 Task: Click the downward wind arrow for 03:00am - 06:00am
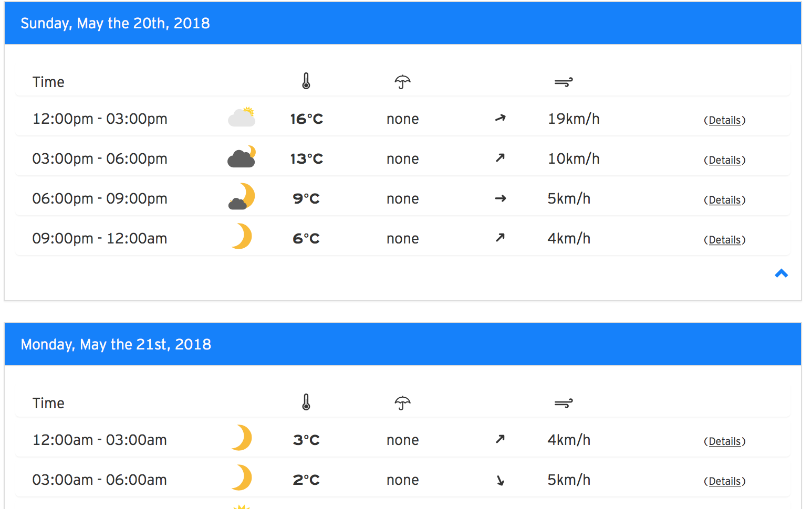point(501,480)
